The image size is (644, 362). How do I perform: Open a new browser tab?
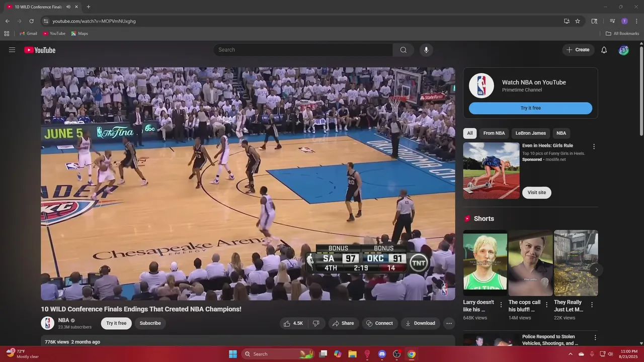89,7
